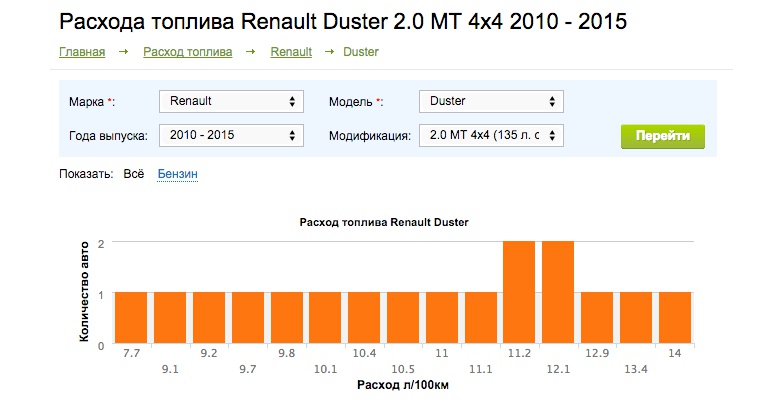The image size is (780, 400).
Task: Open the Расход топлива breadcrumb link
Action: point(188,52)
